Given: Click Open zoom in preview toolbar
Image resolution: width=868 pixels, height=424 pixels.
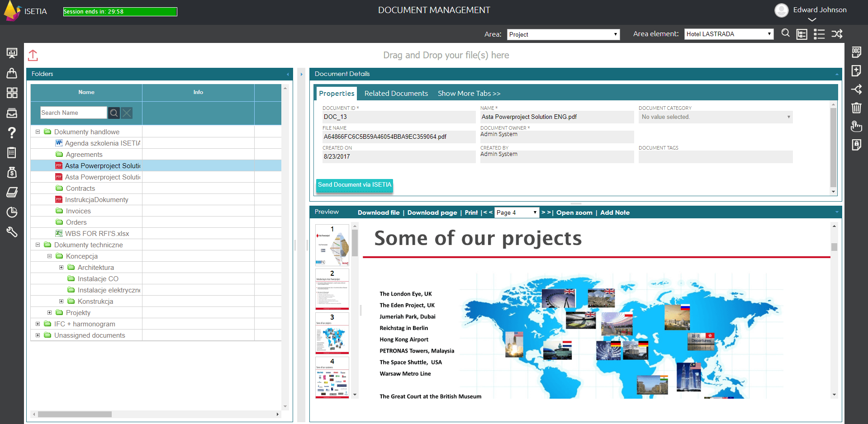Looking at the screenshot, I should tap(574, 212).
